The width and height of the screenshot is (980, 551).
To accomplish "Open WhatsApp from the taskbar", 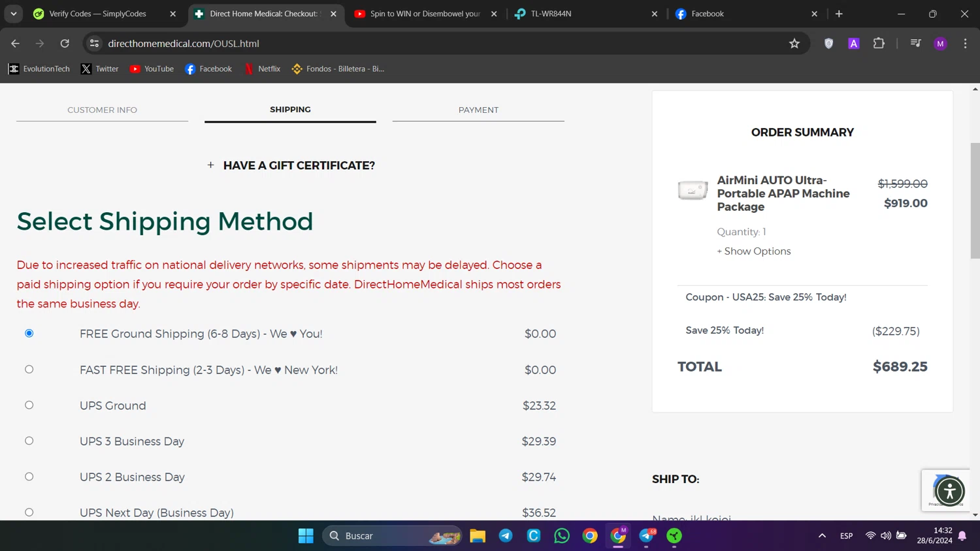I will tap(562, 536).
